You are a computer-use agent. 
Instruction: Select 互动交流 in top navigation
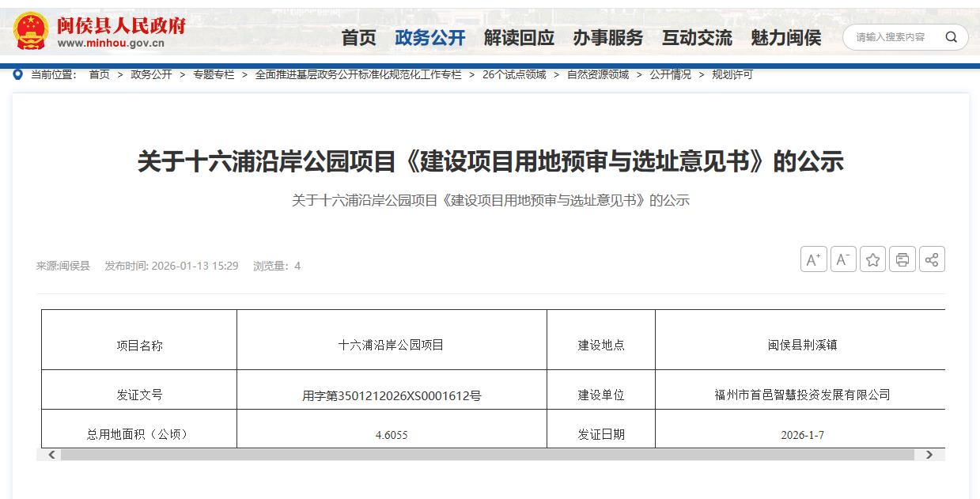697,38
